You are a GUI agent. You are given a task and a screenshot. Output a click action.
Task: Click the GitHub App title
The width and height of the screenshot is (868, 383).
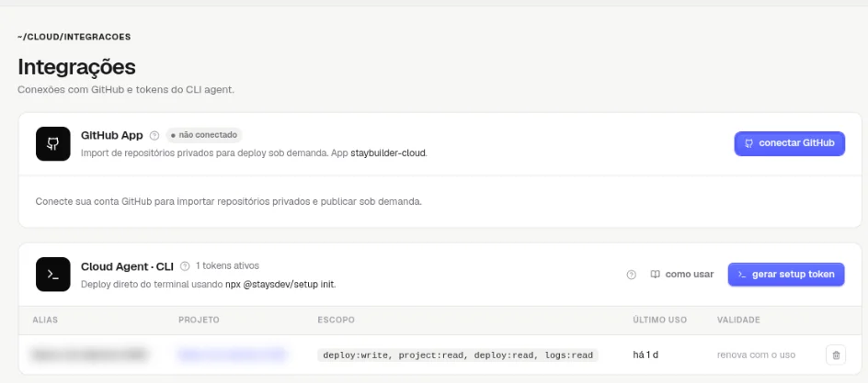(x=112, y=135)
